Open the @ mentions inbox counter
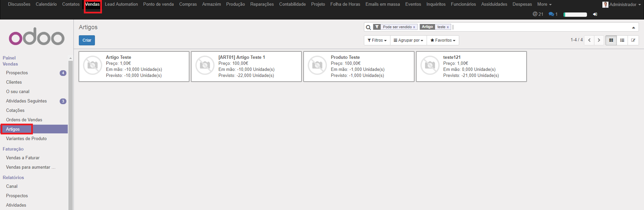Image resolution: width=644 pixels, height=210 pixels. (x=538, y=14)
